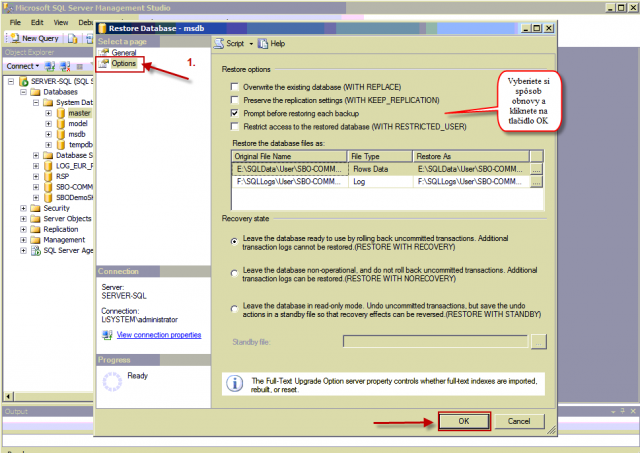Click the Replication folder icon
The image size is (640, 453).
pyautogui.click(x=36, y=229)
